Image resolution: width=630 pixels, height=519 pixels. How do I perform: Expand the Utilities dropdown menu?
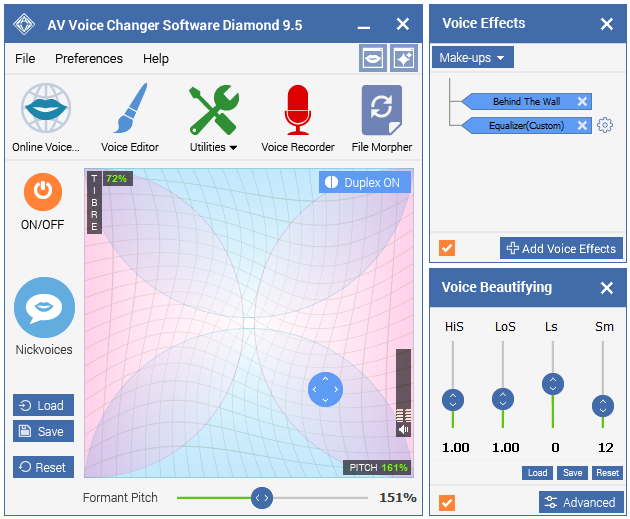(213, 147)
